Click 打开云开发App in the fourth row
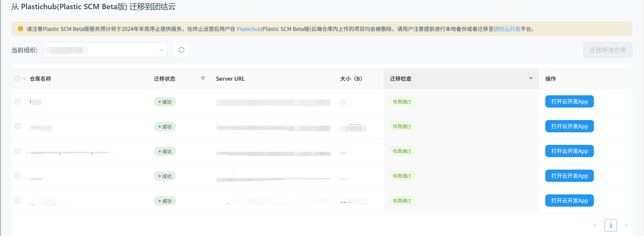Screen dimensions: 644x236 [570, 176]
